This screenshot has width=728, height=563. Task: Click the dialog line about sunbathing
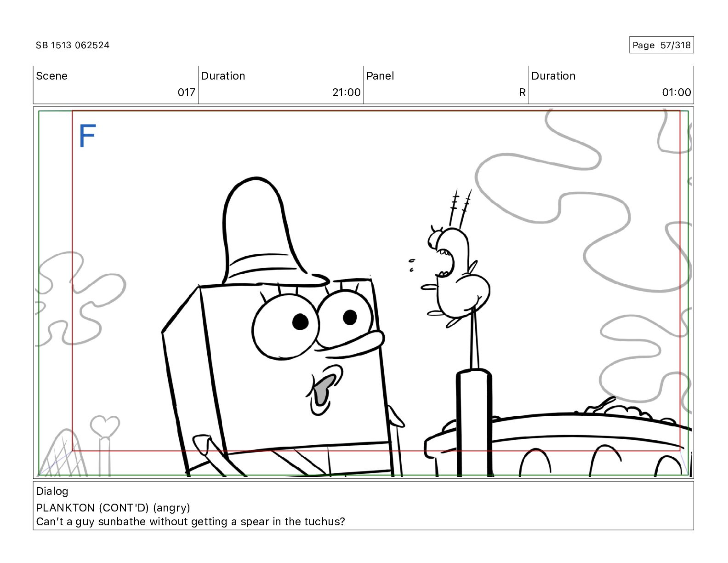[x=190, y=522]
